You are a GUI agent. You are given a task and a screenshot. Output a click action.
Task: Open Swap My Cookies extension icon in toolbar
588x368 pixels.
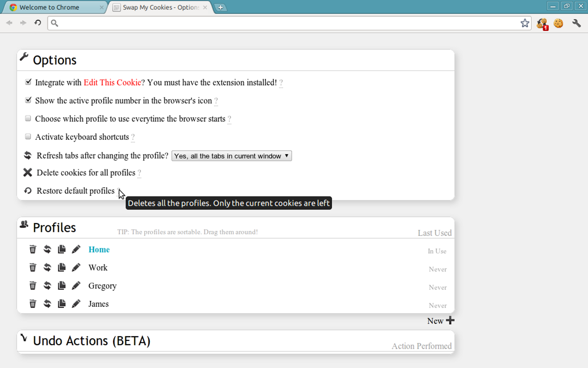coord(542,23)
